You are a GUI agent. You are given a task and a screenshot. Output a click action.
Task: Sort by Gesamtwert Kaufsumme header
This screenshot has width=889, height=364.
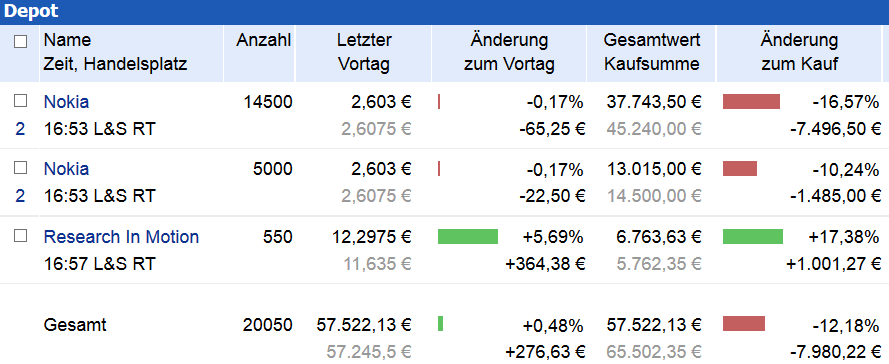click(652, 52)
